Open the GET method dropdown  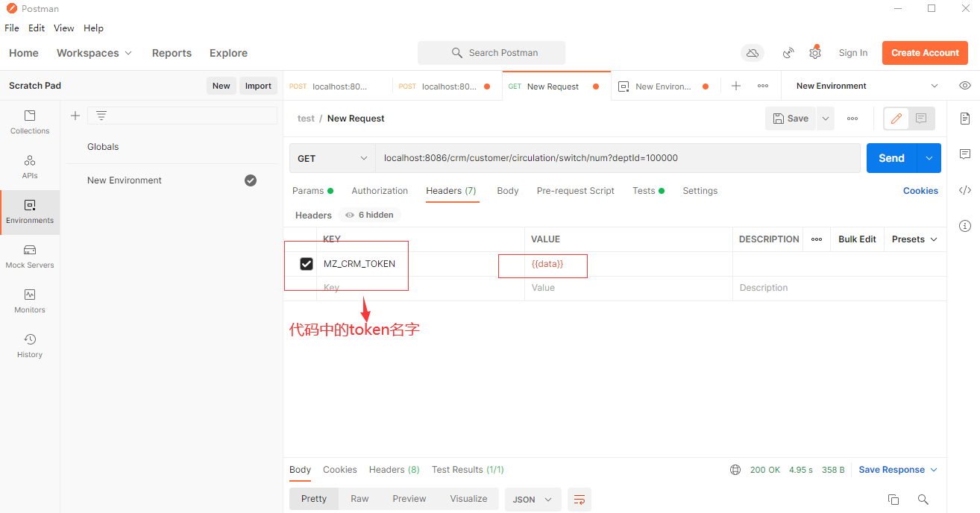(333, 158)
